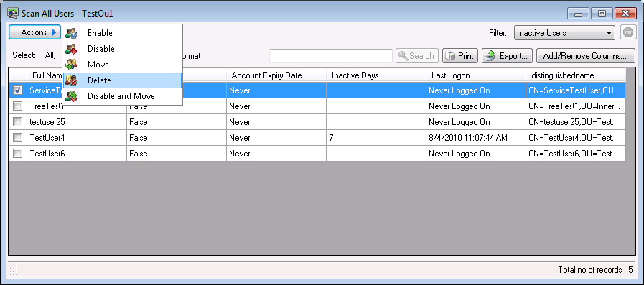The height and width of the screenshot is (285, 644).
Task: Open the Actions button menu
Action: click(x=35, y=32)
